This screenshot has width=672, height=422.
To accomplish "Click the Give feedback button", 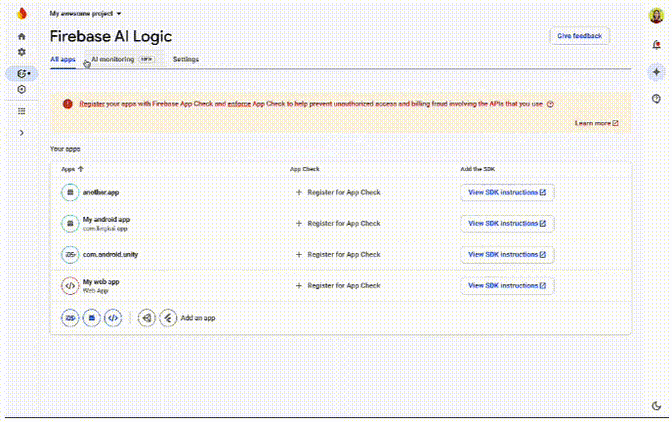I will point(579,36).
